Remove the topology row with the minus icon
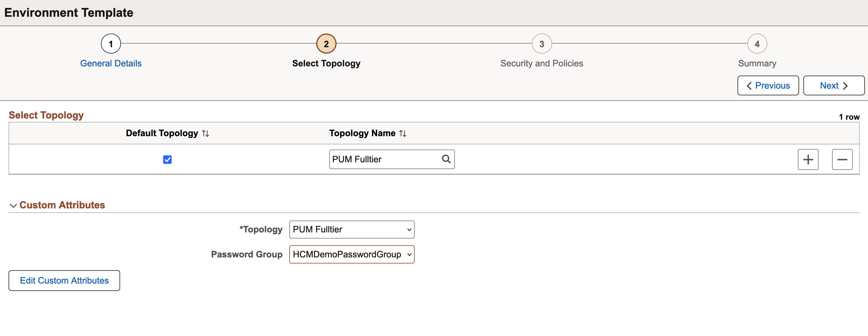Viewport: 868px width, 336px height. point(842,159)
